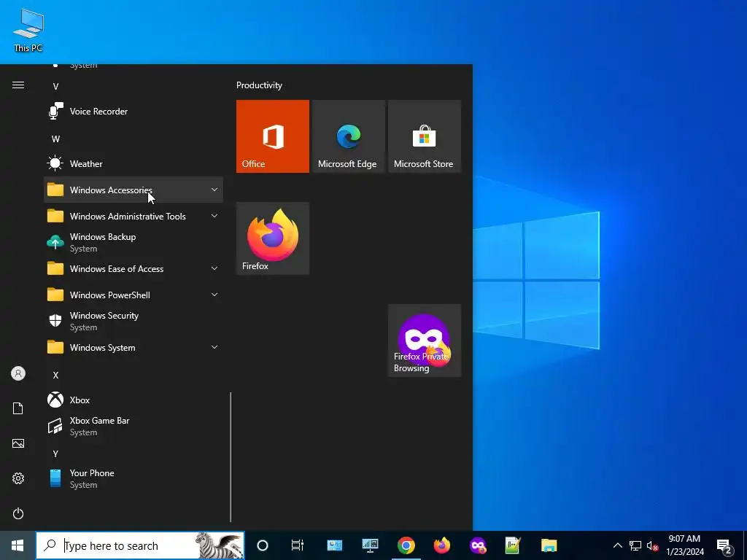Open the Microsoft Store tile
Viewport: 747px width, 560px height.
coord(425,136)
